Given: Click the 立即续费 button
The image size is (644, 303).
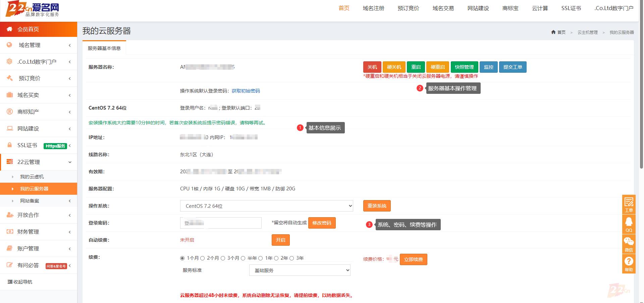Looking at the screenshot, I should click(x=414, y=259).
